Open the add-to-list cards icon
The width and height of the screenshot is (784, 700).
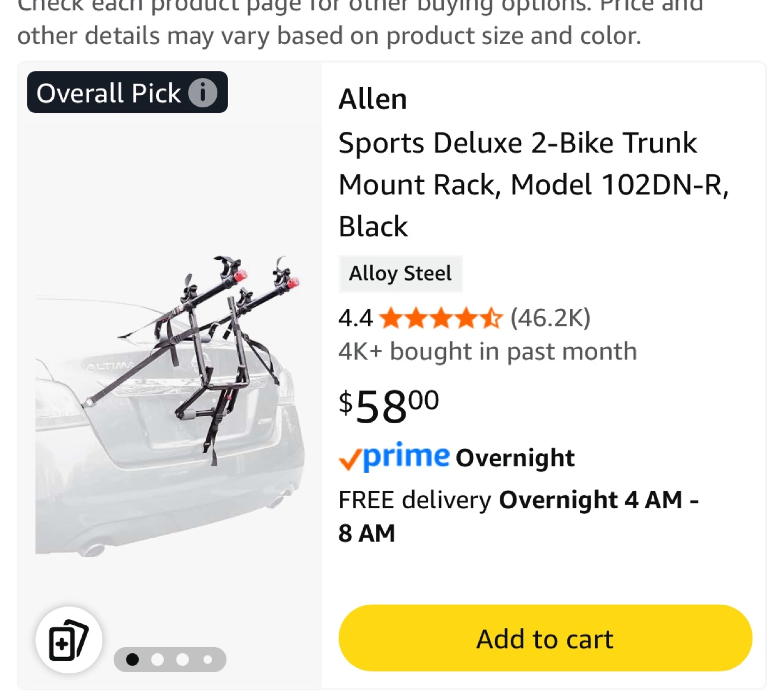click(x=69, y=640)
